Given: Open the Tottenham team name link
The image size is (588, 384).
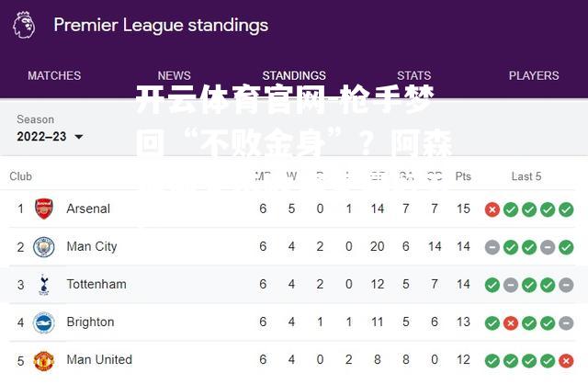Looking at the screenshot, I should click(96, 284).
